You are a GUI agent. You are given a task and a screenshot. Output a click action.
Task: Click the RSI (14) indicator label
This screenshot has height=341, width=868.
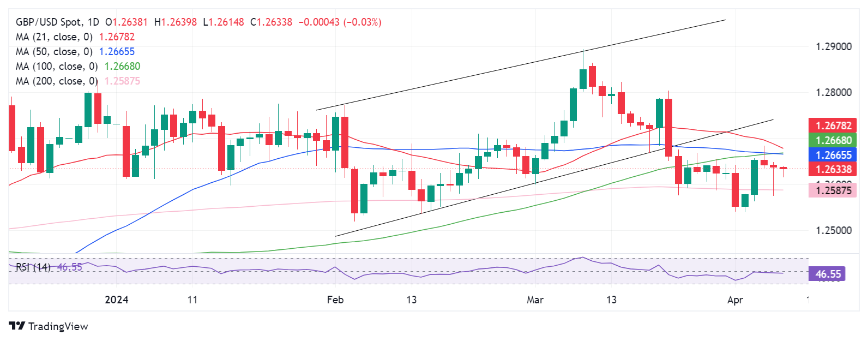pos(33,267)
